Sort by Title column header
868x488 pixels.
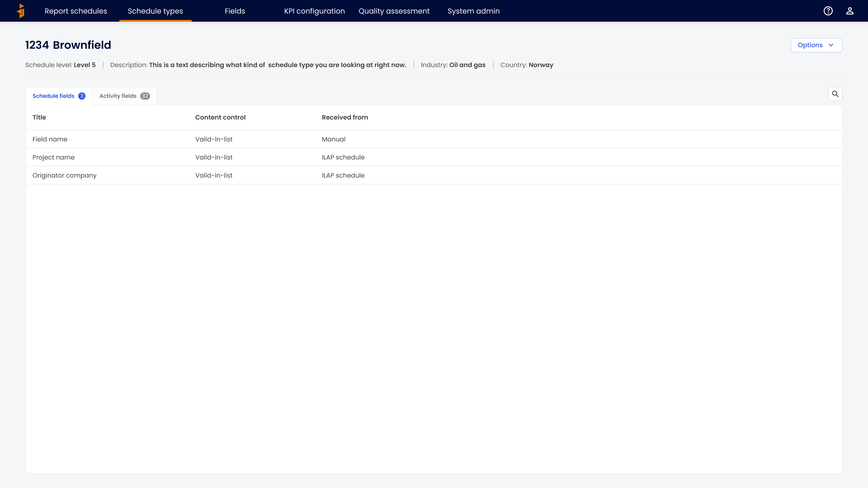point(39,117)
